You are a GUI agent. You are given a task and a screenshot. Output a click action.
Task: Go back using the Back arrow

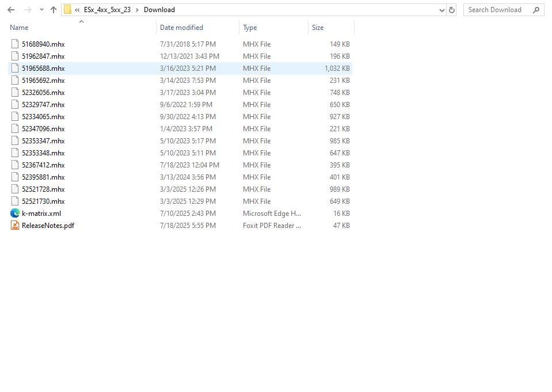coord(11,10)
